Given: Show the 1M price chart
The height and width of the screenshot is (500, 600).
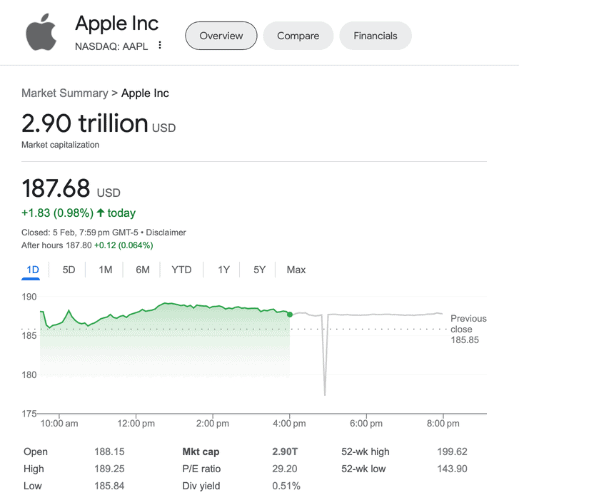Looking at the screenshot, I should pyautogui.click(x=105, y=270).
